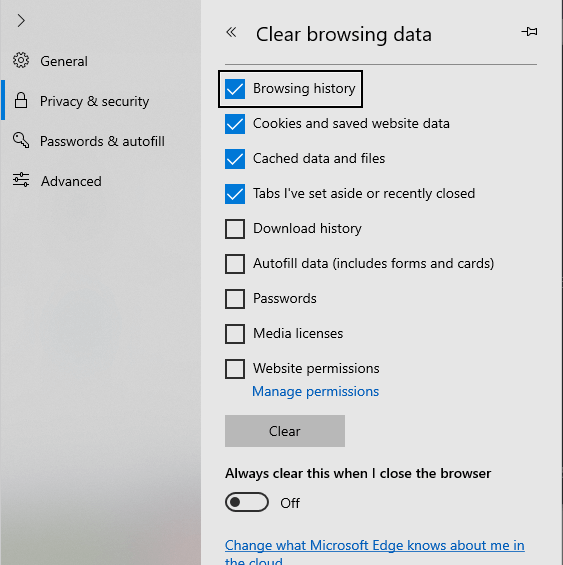Viewport: 563px width, 565px height.
Task: Click the General gear icon
Action: (21, 60)
